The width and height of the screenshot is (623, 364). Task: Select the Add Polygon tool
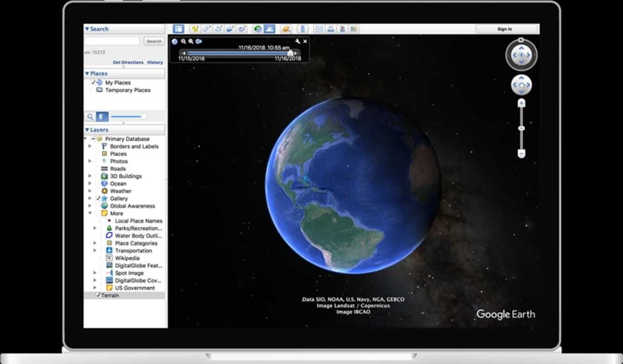(207, 29)
